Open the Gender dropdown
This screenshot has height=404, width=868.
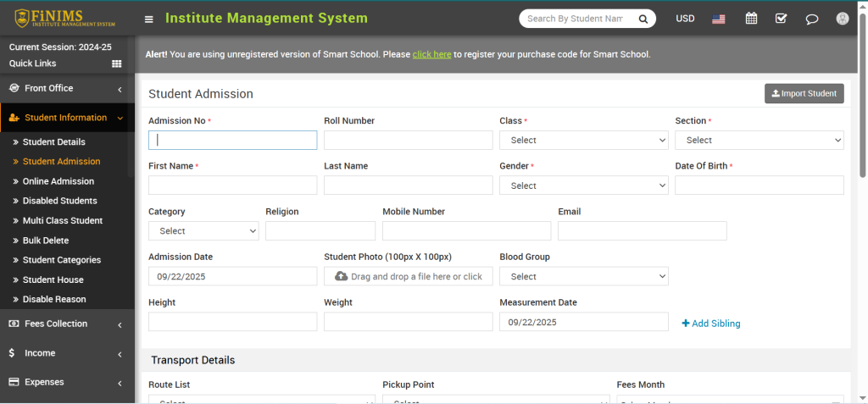tap(583, 185)
